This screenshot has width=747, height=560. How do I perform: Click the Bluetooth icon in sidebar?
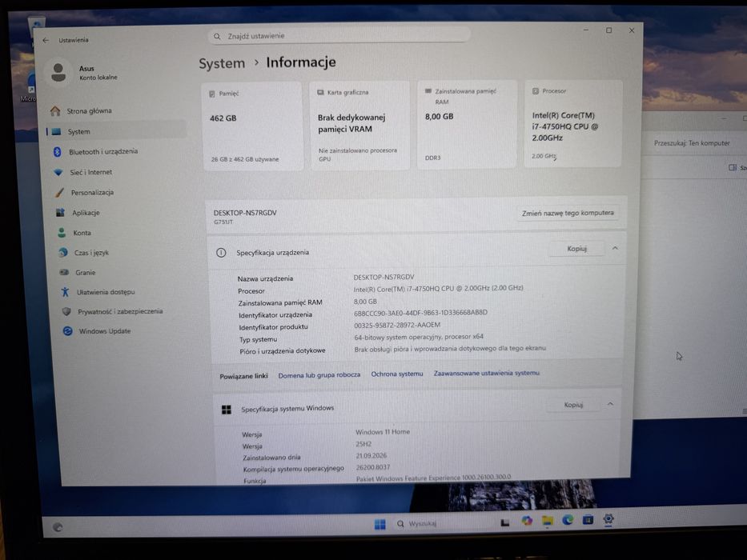tap(58, 152)
